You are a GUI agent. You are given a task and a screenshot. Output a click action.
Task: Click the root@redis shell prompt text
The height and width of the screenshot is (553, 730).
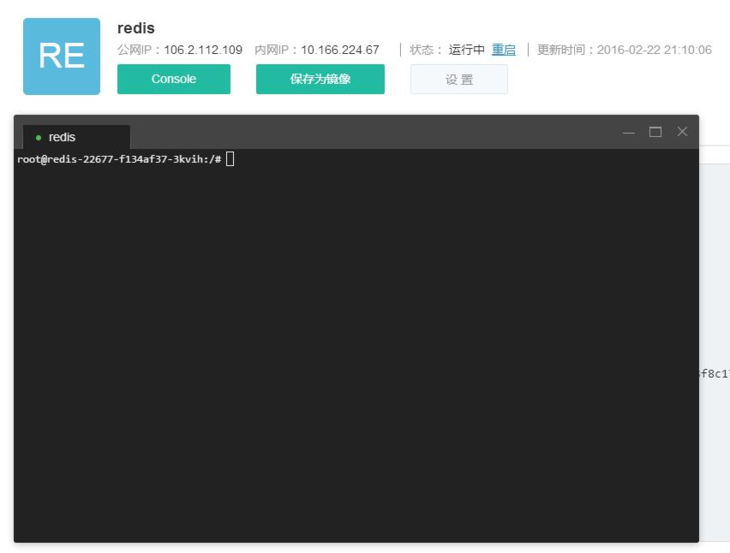tap(118, 159)
